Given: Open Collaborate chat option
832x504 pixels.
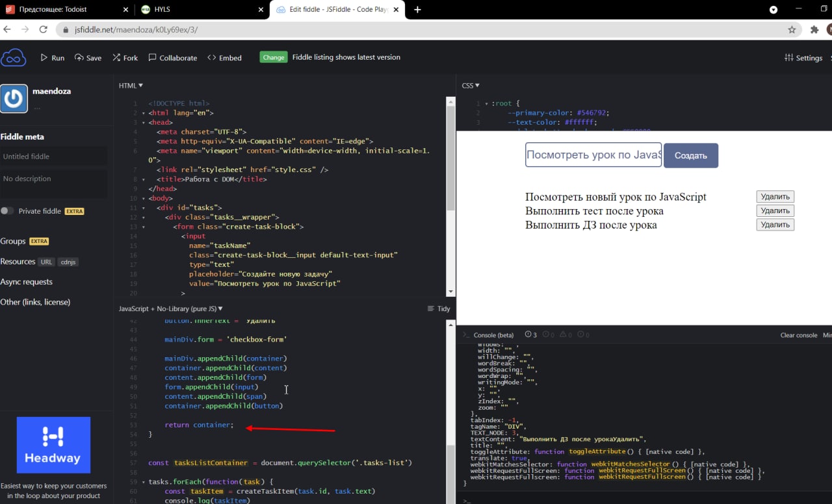Looking at the screenshot, I should click(x=152, y=58).
